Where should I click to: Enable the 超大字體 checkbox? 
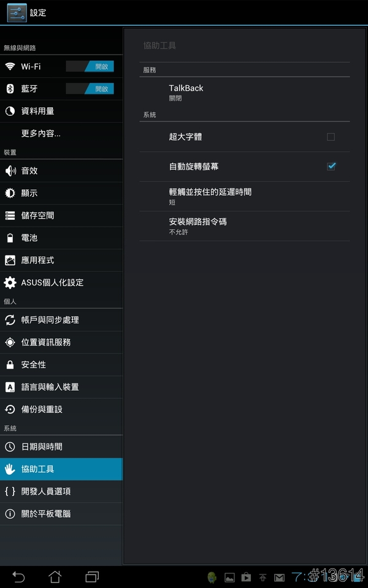[x=331, y=137]
